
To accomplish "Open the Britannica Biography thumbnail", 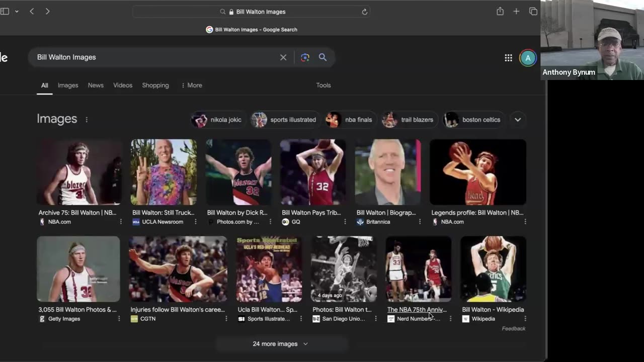I will (388, 172).
